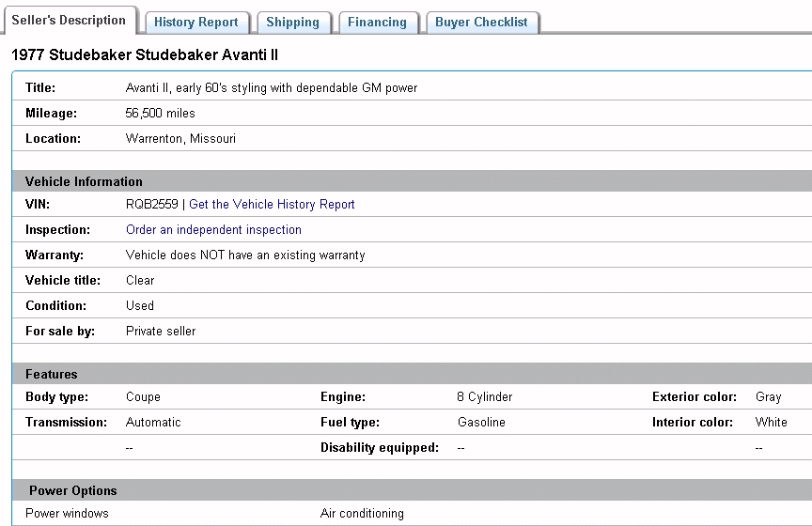
Task: Click the VIN number RQB2559
Action: point(151,204)
